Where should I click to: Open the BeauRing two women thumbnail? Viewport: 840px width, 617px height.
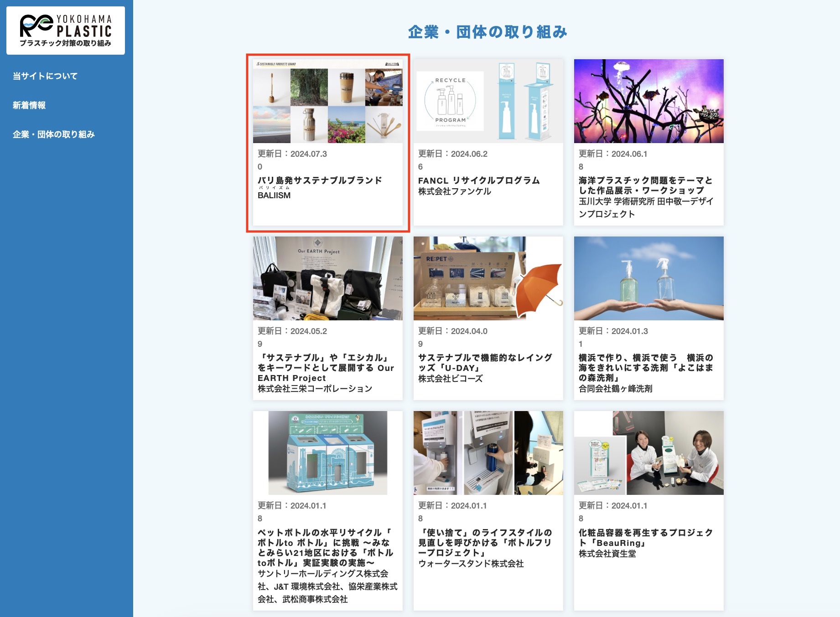649,453
